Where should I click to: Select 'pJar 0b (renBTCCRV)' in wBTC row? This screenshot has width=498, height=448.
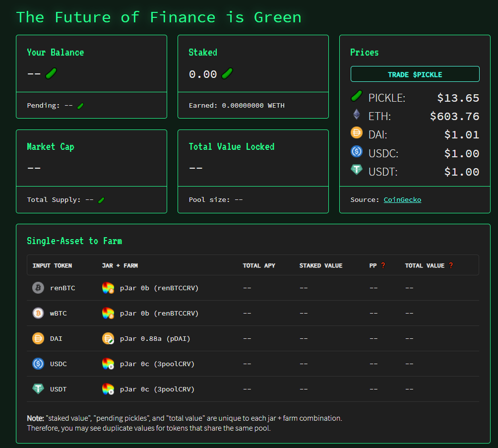tap(159, 313)
